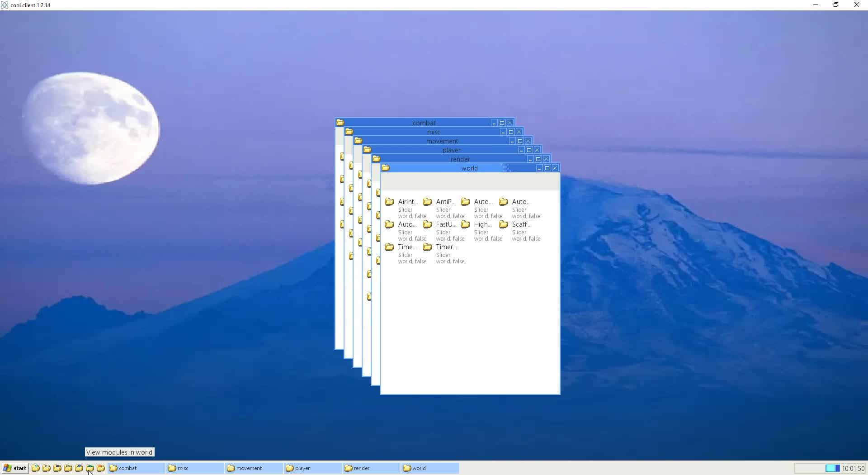The image size is (868, 475).
Task: Bring the combat window to front via title
Action: [x=424, y=123]
